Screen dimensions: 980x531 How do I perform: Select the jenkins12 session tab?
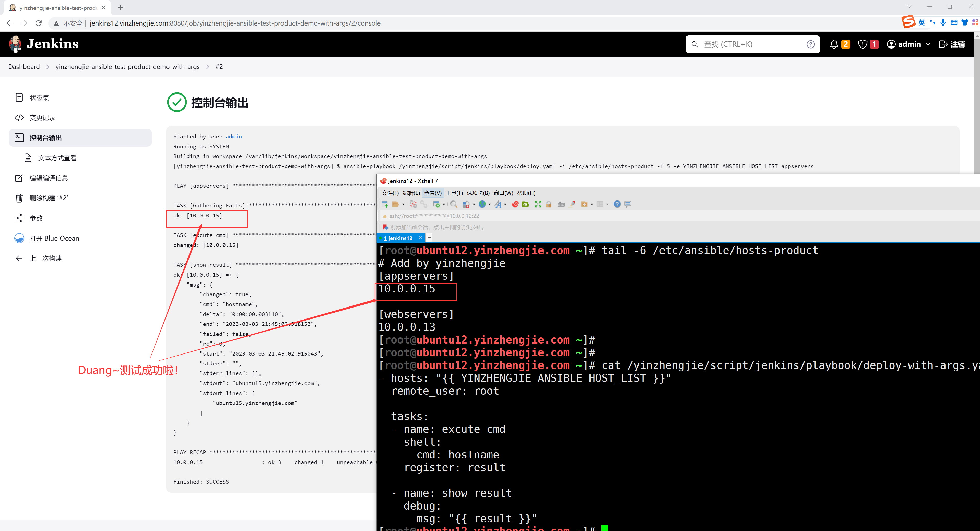coord(398,238)
